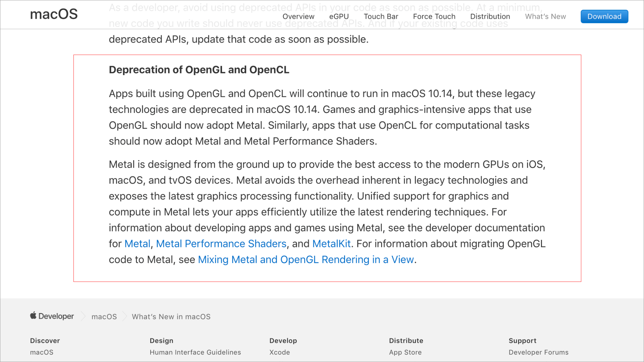Click What's New in macOS breadcrumb

pyautogui.click(x=171, y=317)
